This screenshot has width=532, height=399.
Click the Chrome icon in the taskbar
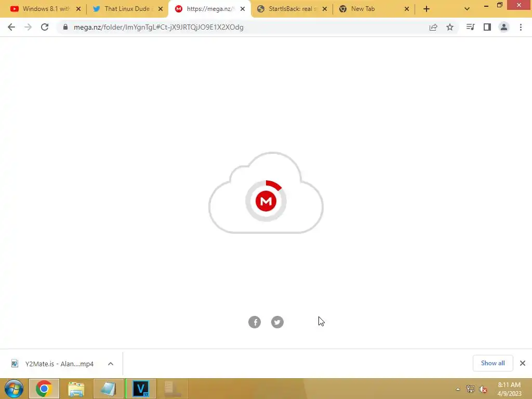tap(44, 389)
